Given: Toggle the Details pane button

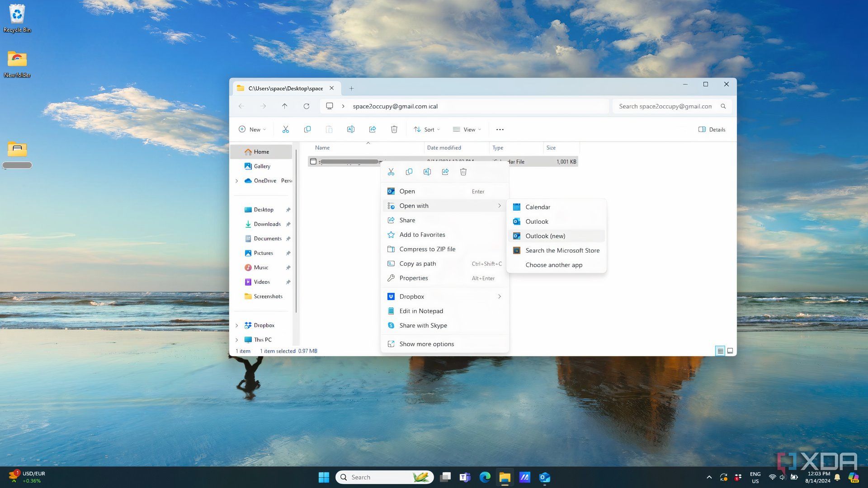Looking at the screenshot, I should [x=712, y=130].
